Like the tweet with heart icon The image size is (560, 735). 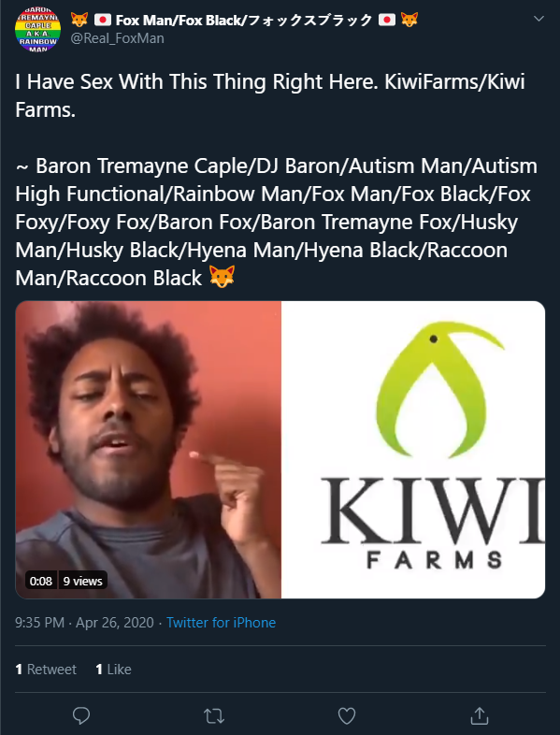click(347, 715)
